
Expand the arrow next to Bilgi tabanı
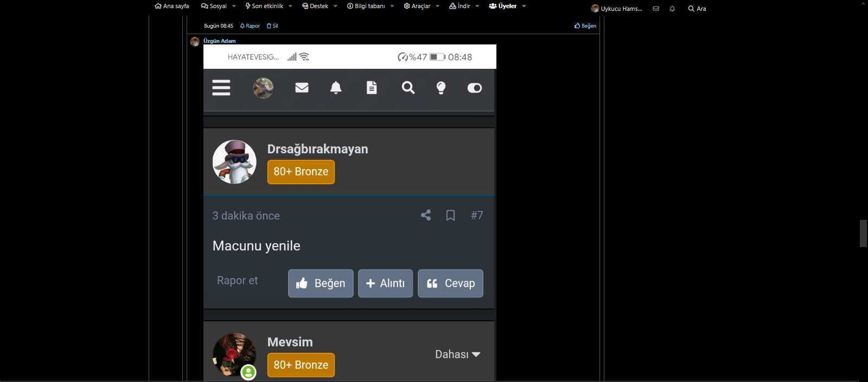pos(392,6)
